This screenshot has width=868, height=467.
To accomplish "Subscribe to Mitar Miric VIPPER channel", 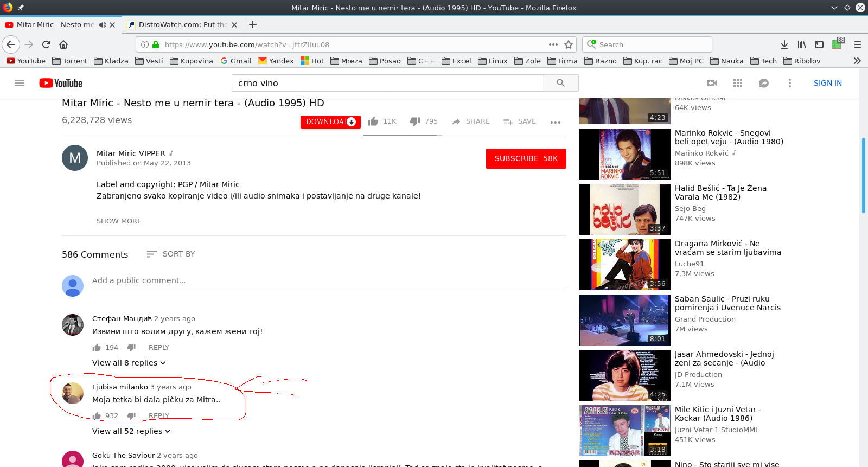I will (x=526, y=158).
